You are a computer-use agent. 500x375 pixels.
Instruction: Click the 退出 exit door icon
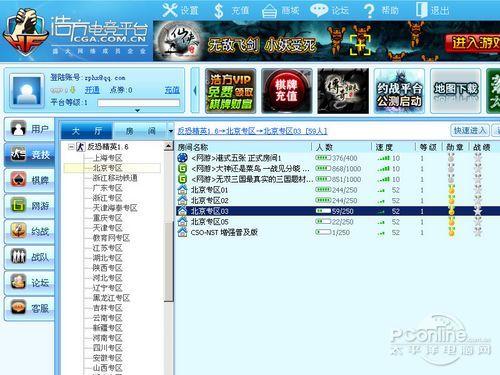421,10
